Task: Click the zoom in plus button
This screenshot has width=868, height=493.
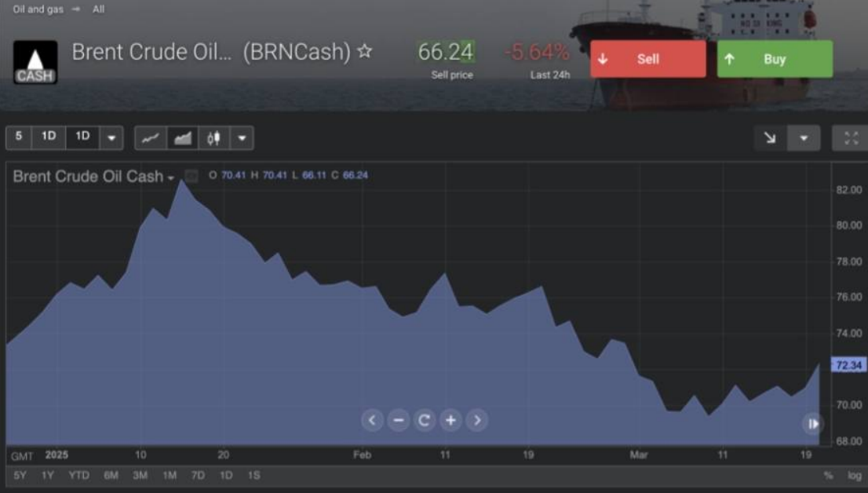Action: (450, 421)
